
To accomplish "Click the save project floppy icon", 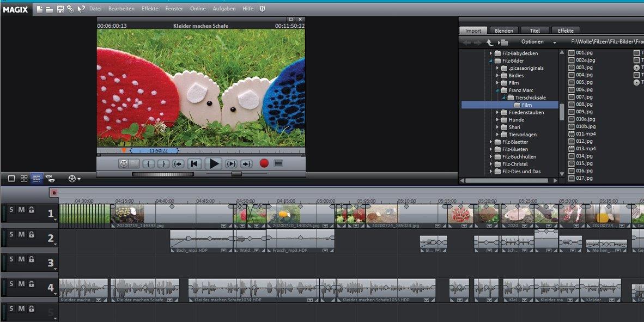I will [60, 9].
